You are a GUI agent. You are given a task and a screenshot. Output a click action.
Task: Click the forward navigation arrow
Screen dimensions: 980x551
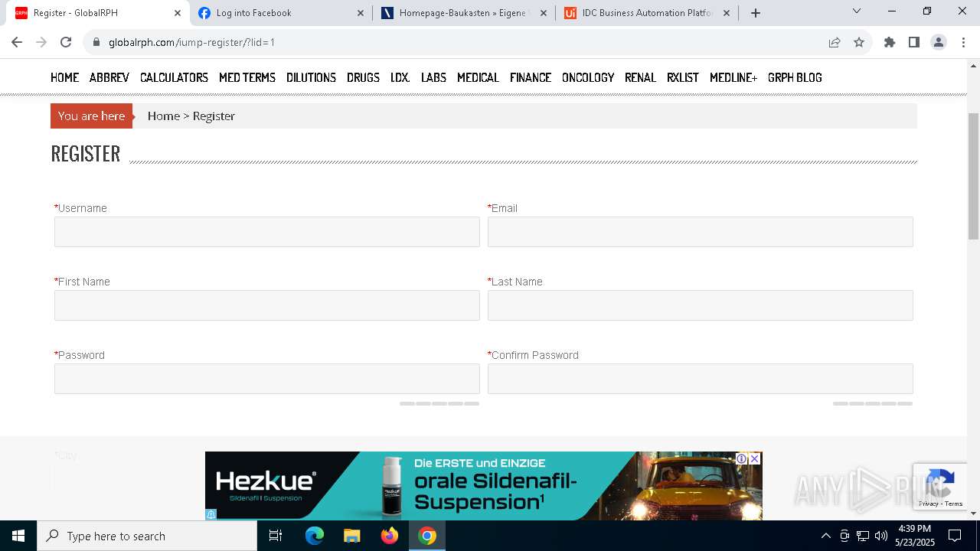click(42, 42)
